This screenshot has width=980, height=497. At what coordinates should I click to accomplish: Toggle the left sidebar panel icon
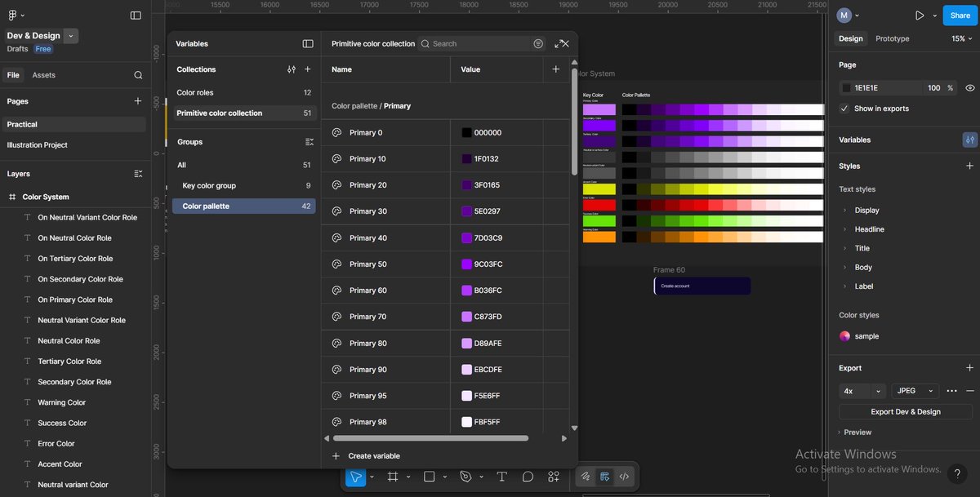tap(136, 15)
